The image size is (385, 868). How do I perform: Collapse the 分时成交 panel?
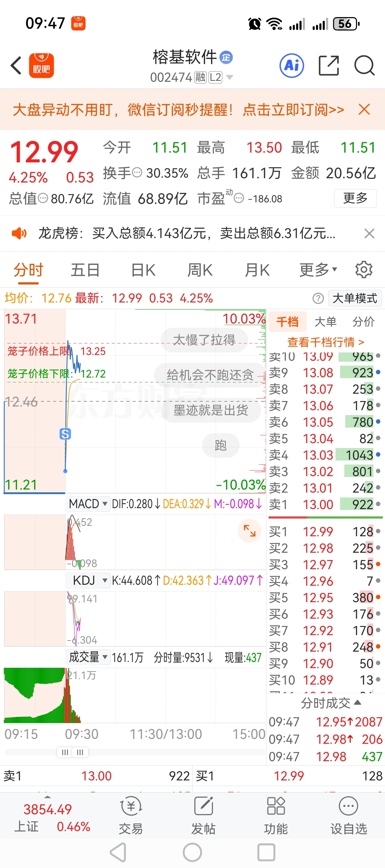[x=331, y=703]
